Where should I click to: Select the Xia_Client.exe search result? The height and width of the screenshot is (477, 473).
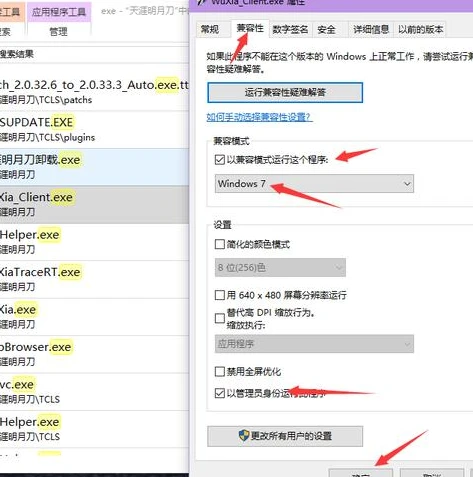(x=94, y=204)
